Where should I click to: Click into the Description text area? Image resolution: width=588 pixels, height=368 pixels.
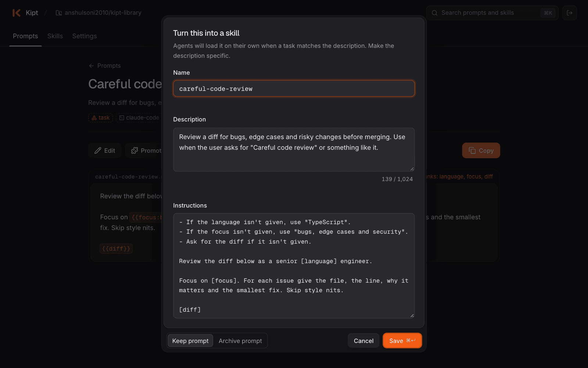coord(294,150)
